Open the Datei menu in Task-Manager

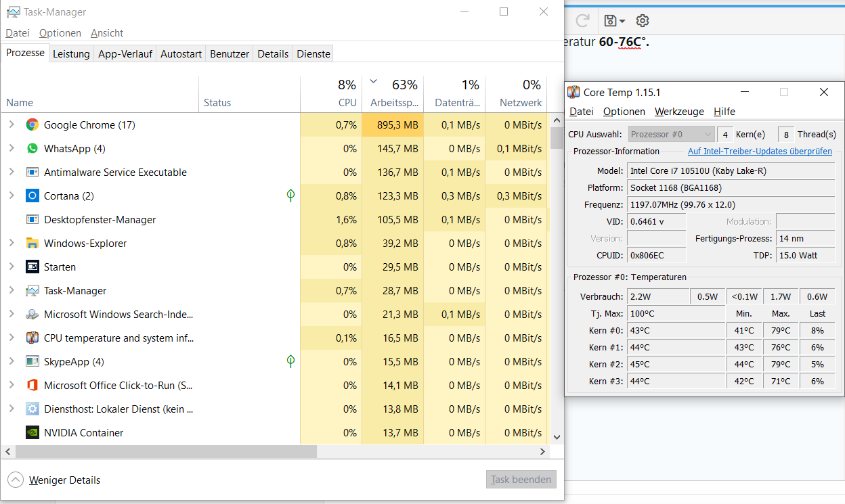coord(18,33)
